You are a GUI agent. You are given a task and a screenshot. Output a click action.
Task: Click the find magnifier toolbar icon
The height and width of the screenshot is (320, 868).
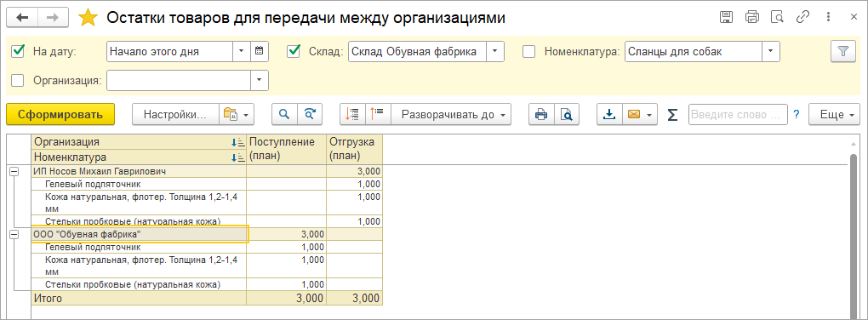point(284,115)
